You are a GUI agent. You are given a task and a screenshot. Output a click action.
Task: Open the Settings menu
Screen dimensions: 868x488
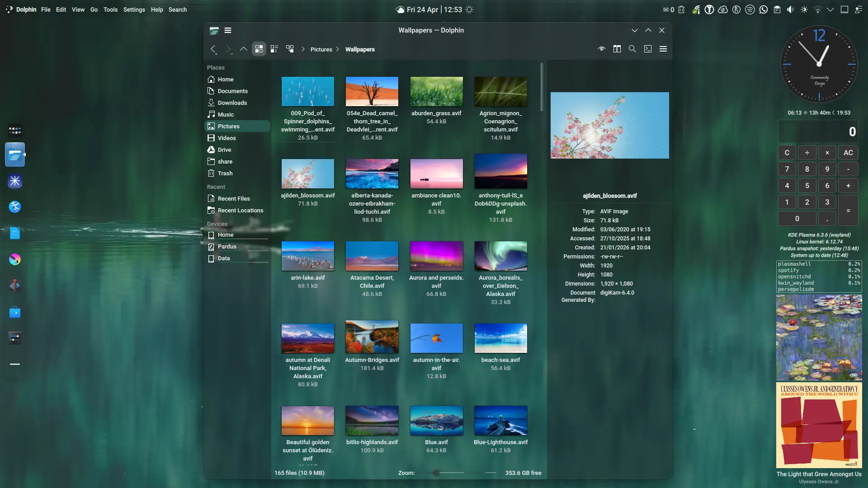pyautogui.click(x=134, y=9)
